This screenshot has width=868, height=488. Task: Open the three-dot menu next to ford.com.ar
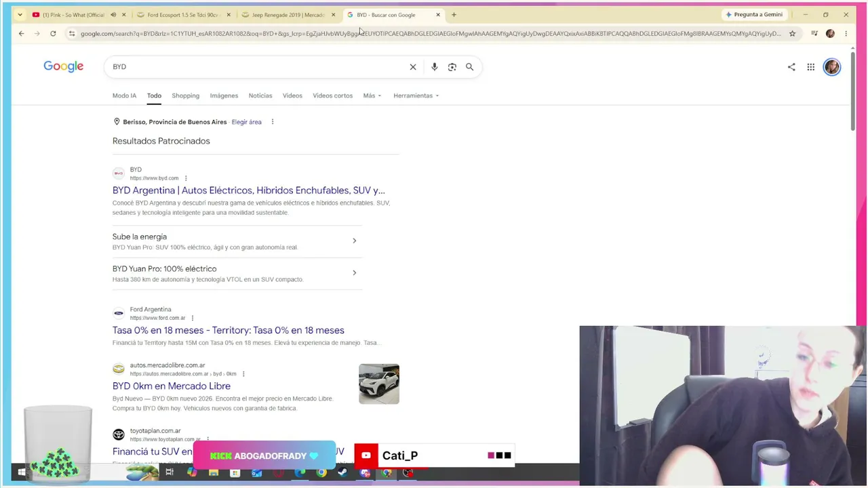coord(193,318)
